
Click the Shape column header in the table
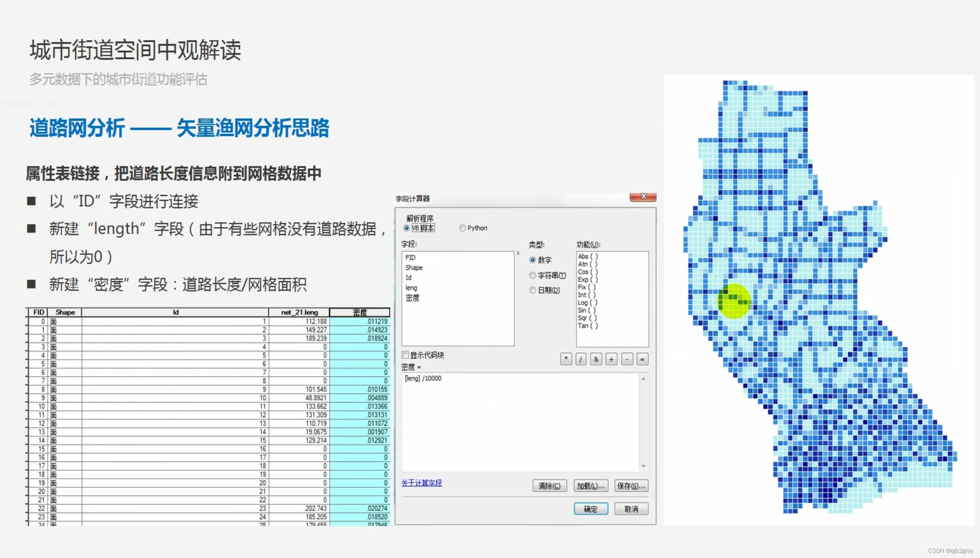[x=65, y=312]
